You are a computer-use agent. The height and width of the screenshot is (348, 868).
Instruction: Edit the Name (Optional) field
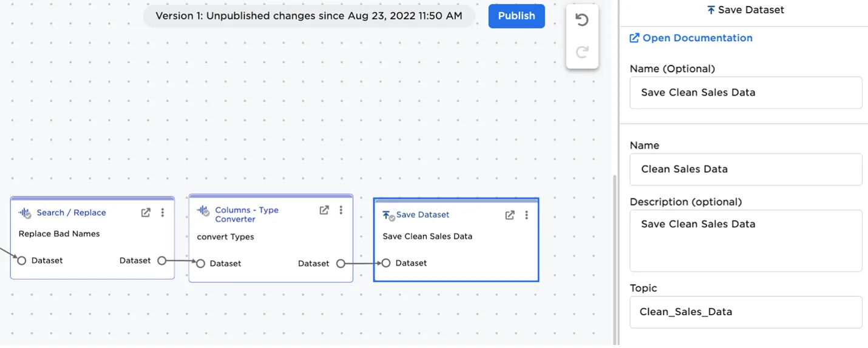(x=745, y=93)
